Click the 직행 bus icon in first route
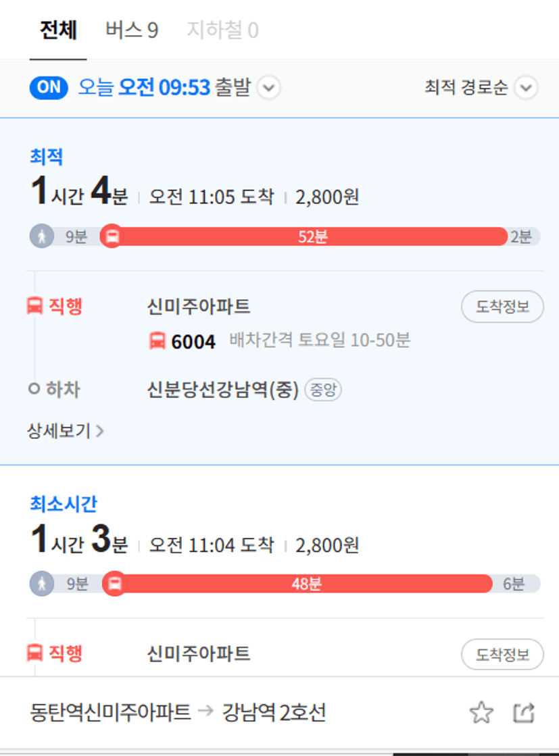The width and height of the screenshot is (559, 756). click(x=34, y=305)
